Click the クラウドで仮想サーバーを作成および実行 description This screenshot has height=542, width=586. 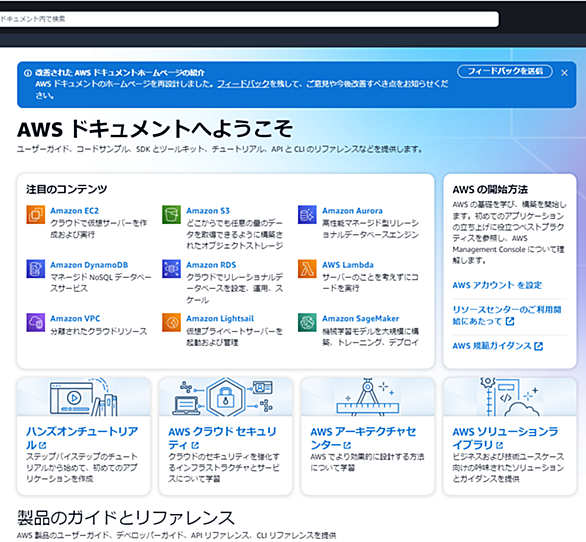pyautogui.click(x=99, y=229)
